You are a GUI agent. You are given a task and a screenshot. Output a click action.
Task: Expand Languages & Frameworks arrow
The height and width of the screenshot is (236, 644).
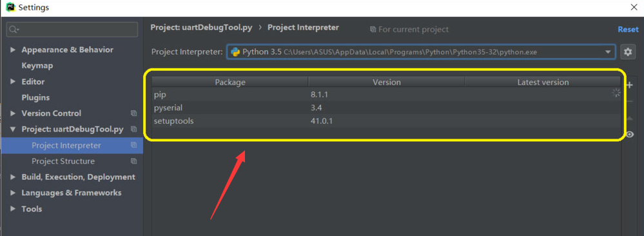click(x=13, y=193)
